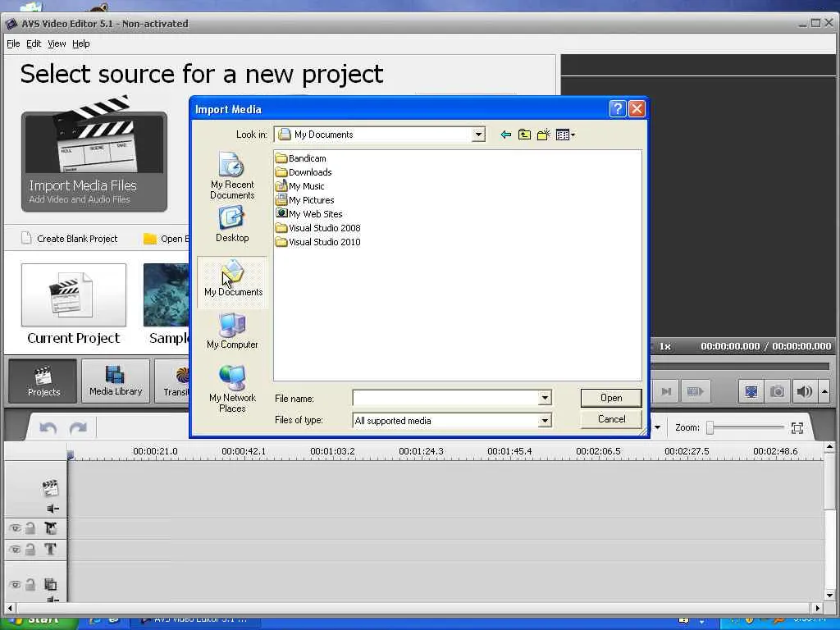This screenshot has height=630, width=840.
Task: Take a snapshot with the camera icon
Action: pyautogui.click(x=777, y=391)
